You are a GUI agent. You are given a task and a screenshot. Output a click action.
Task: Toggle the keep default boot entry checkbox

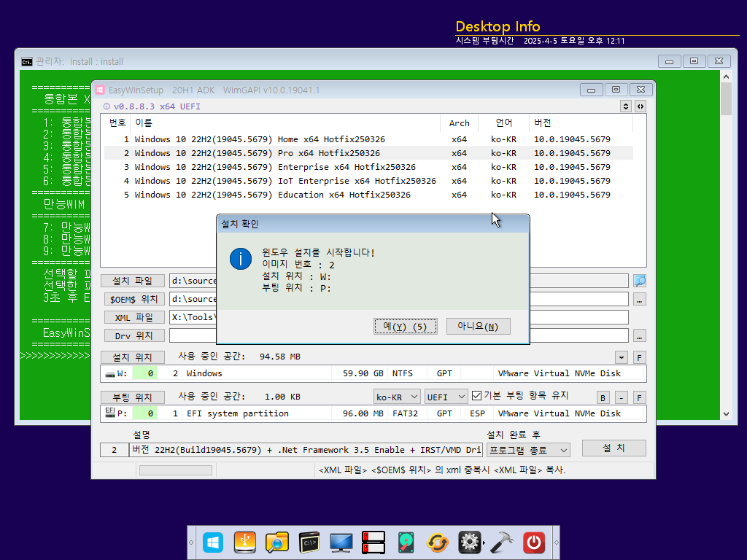click(476, 395)
